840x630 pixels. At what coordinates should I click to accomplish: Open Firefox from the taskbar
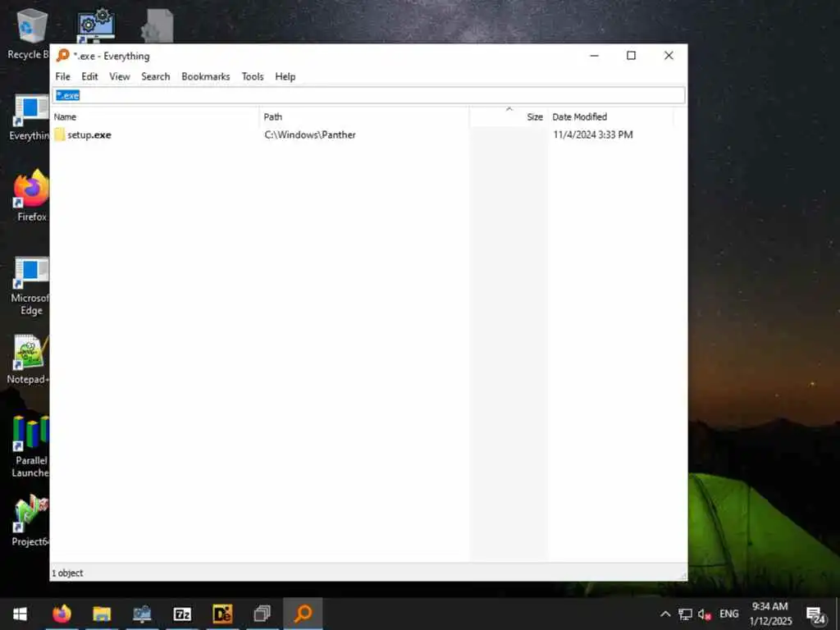coord(62,614)
